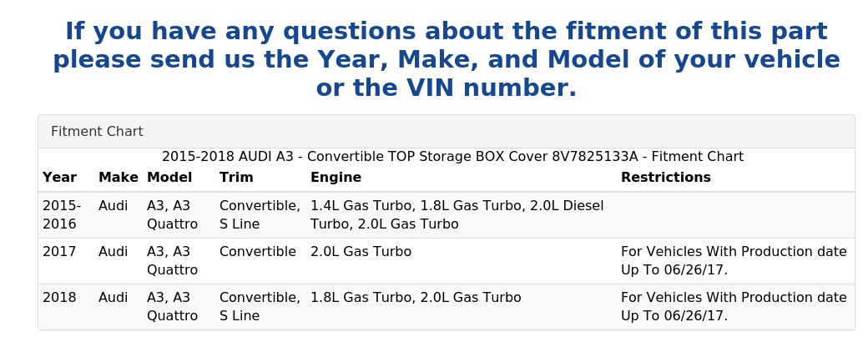
Task: Select the 2018 year cell
Action: (59, 298)
